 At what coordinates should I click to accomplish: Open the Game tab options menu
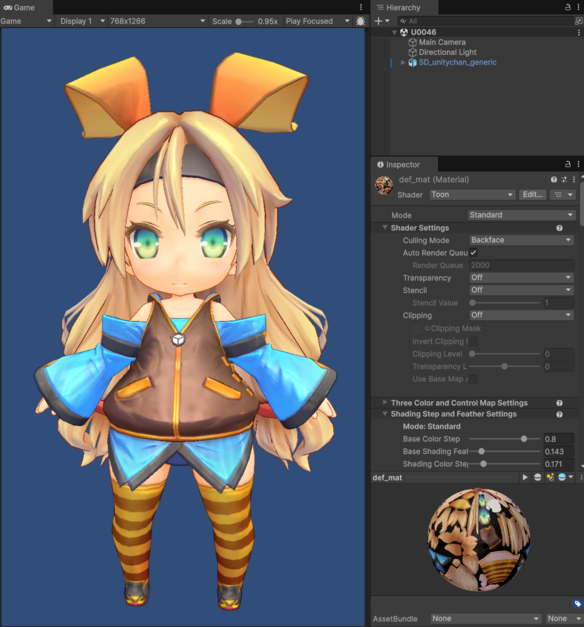click(x=361, y=7)
